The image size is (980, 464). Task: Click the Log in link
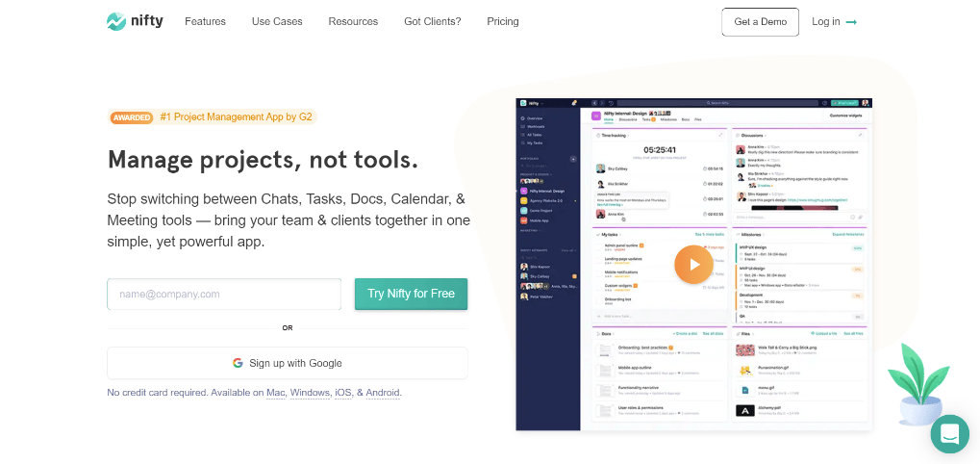pyautogui.click(x=834, y=22)
